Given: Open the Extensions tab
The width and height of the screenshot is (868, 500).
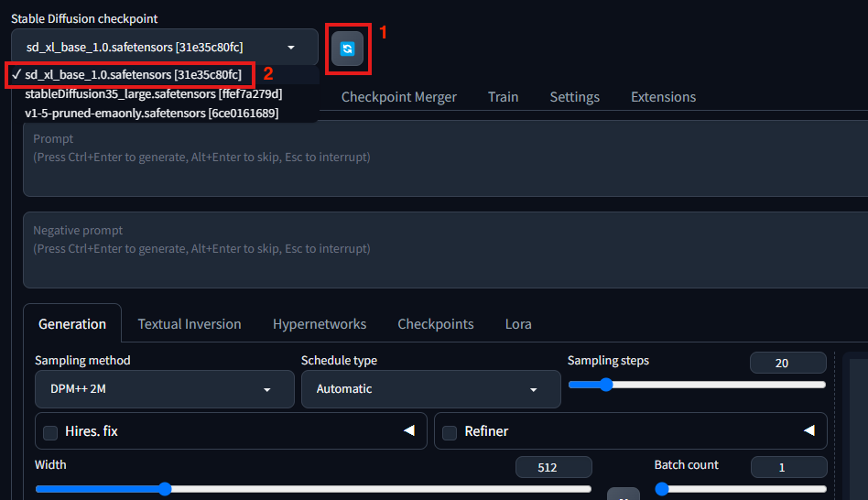Looking at the screenshot, I should [663, 97].
